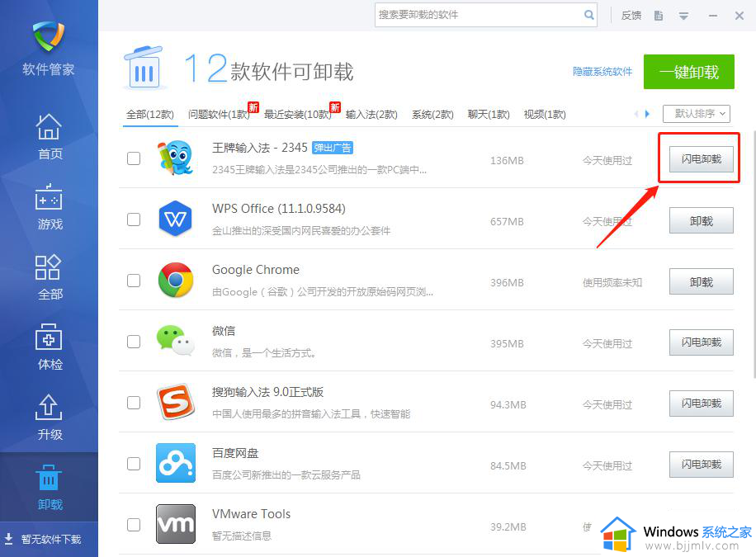Select the 全部(12款) tab
This screenshot has width=756, height=557.
(150, 115)
